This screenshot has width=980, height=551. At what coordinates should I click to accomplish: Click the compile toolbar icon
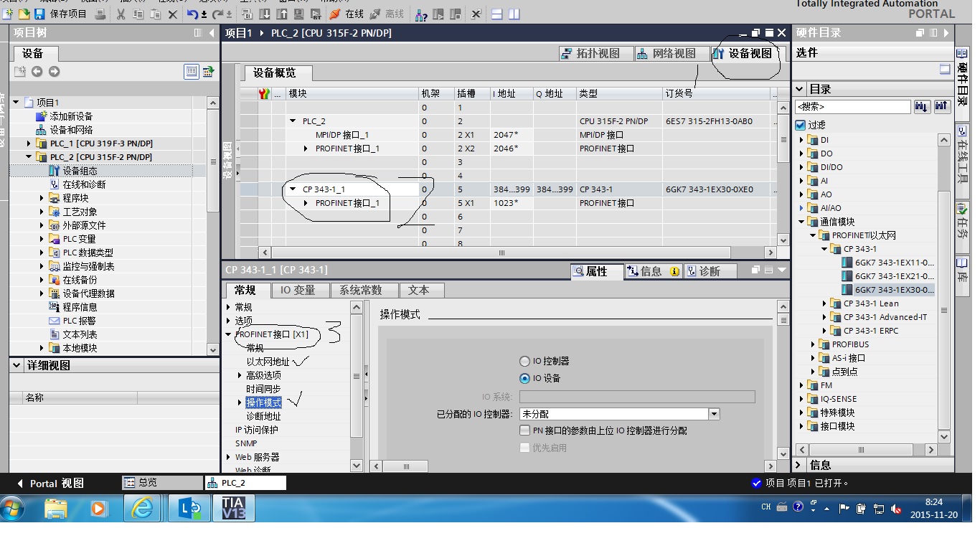coord(248,14)
